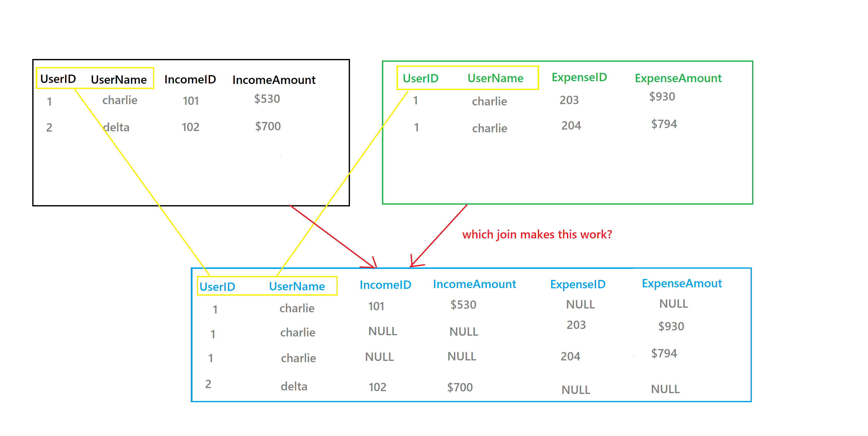Select the blue IncomeID header in result table
The image size is (868, 436).
[385, 285]
